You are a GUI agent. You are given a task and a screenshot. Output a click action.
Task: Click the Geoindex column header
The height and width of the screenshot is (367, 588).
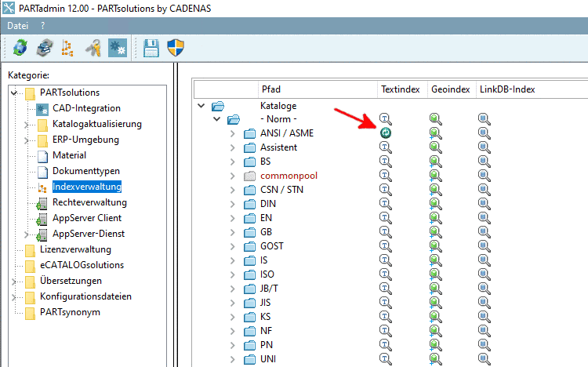(450, 89)
